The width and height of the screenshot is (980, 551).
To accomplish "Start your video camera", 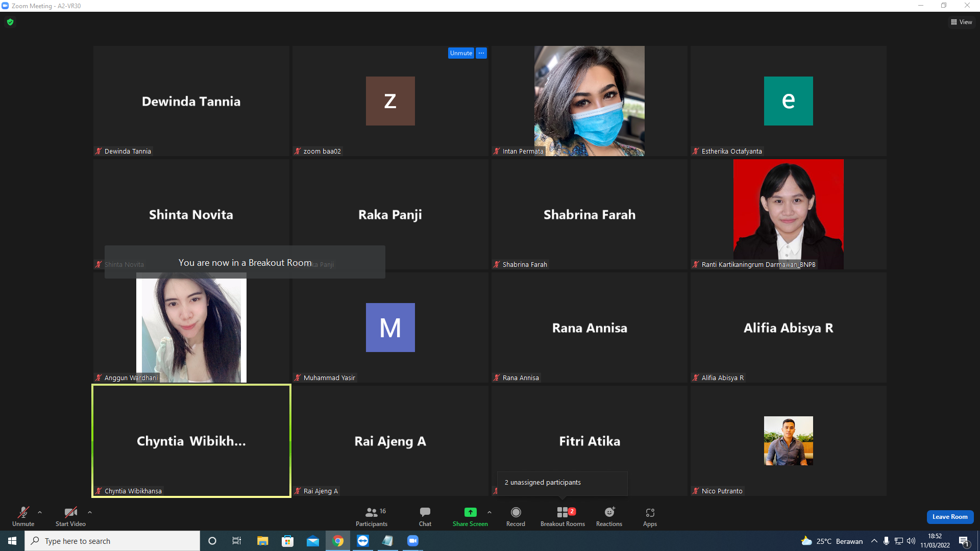I will point(70,516).
